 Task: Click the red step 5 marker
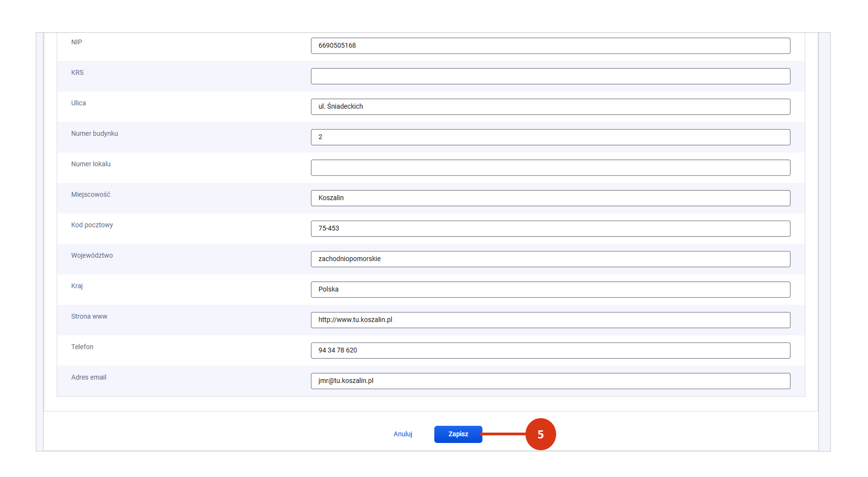pyautogui.click(x=540, y=434)
